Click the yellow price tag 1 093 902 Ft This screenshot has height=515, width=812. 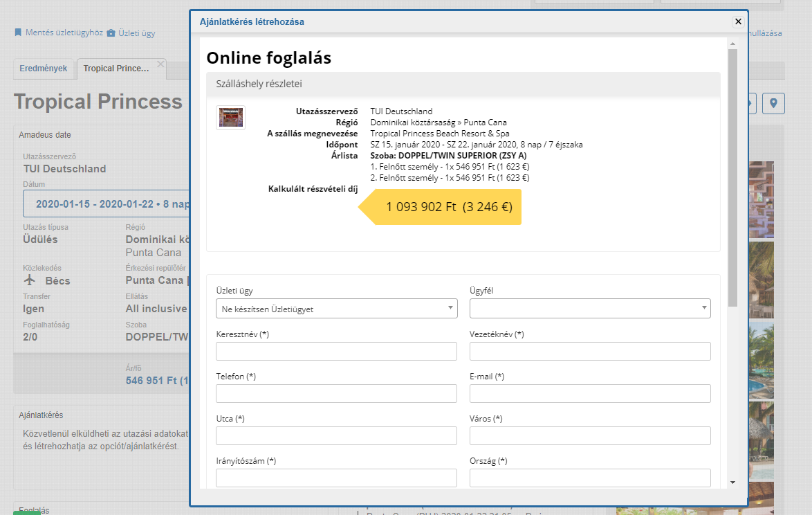pyautogui.click(x=440, y=207)
